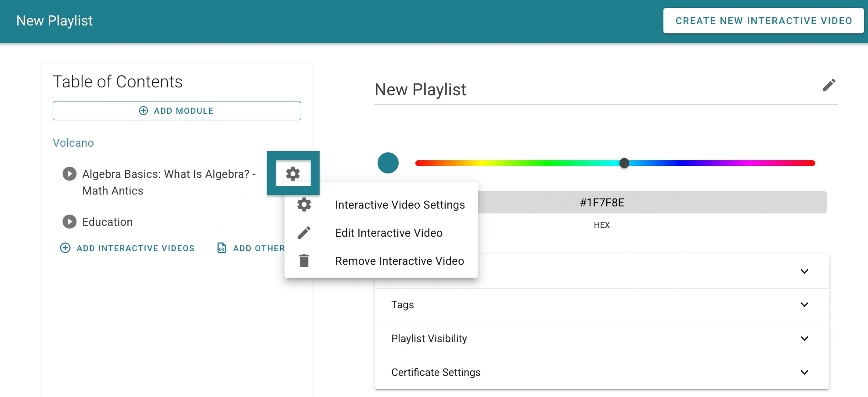Click the document icon by Add Other
This screenshot has width=868, height=397.
(x=222, y=248)
